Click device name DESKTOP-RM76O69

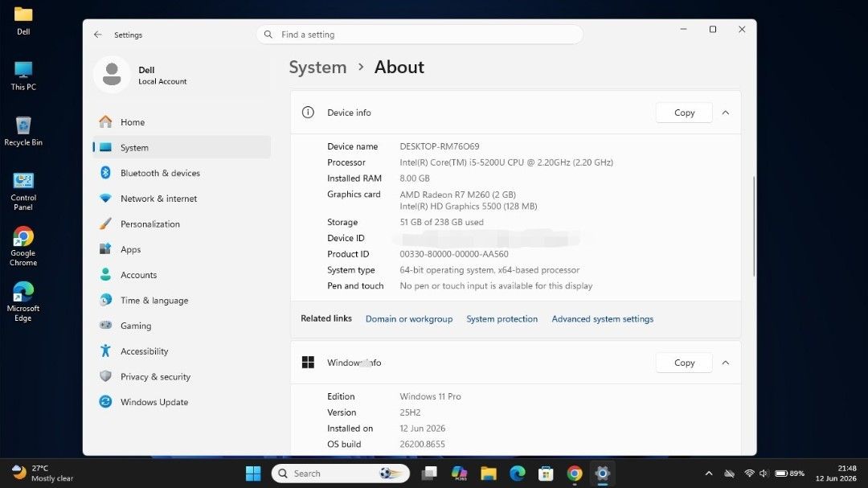(x=440, y=146)
